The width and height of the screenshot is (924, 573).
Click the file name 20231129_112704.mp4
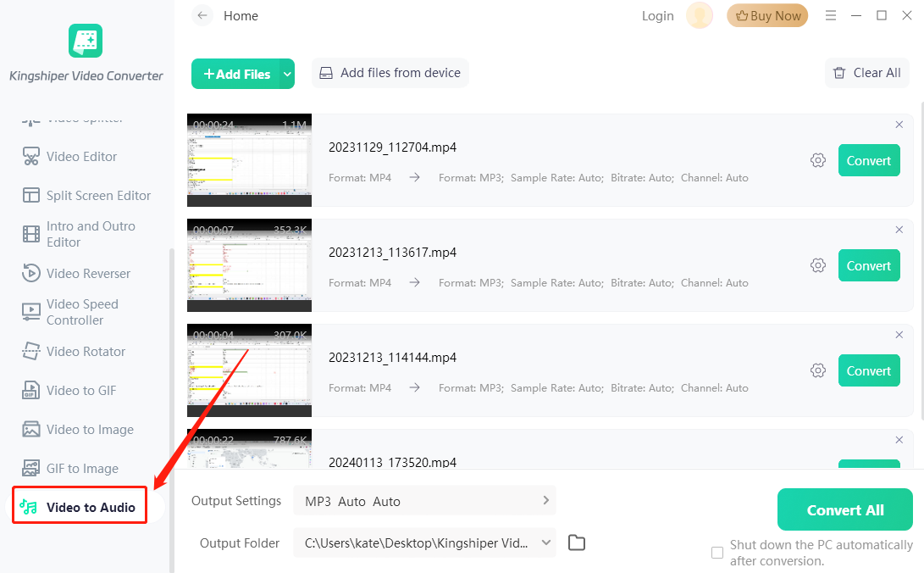click(392, 147)
